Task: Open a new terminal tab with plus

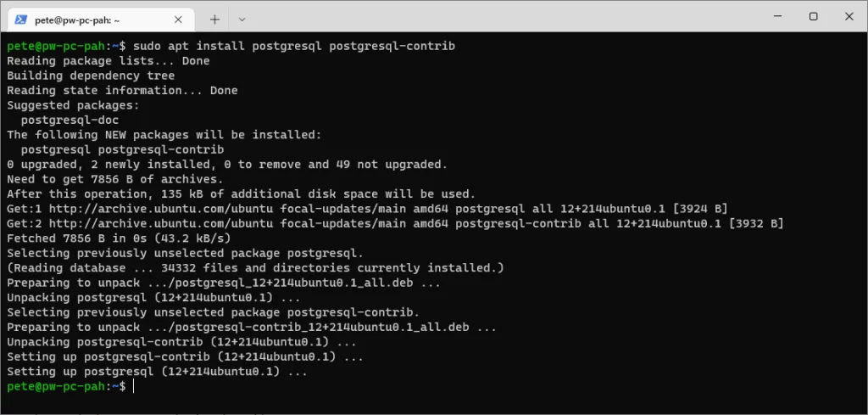Action: (214, 20)
